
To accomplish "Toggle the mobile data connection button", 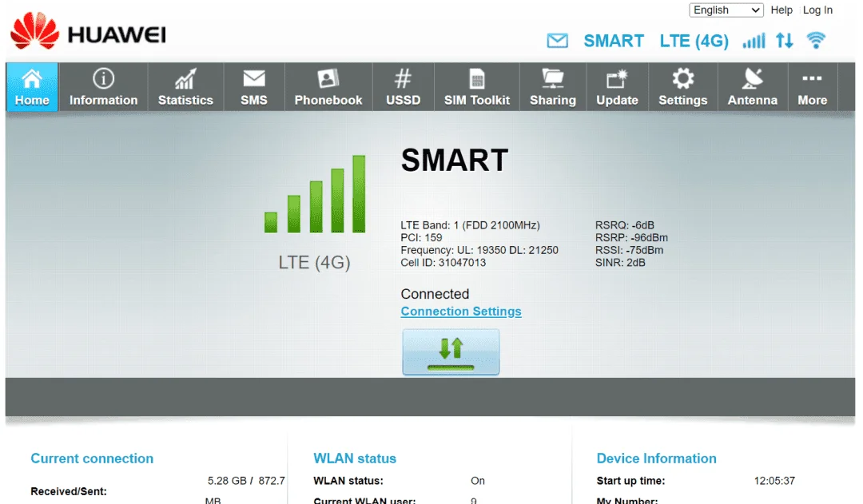I will pos(451,352).
